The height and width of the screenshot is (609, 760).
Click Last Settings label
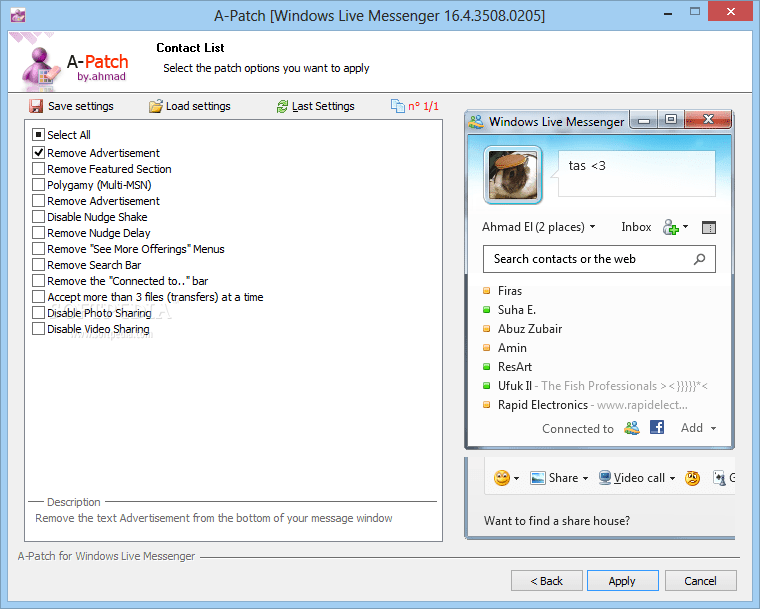[323, 106]
